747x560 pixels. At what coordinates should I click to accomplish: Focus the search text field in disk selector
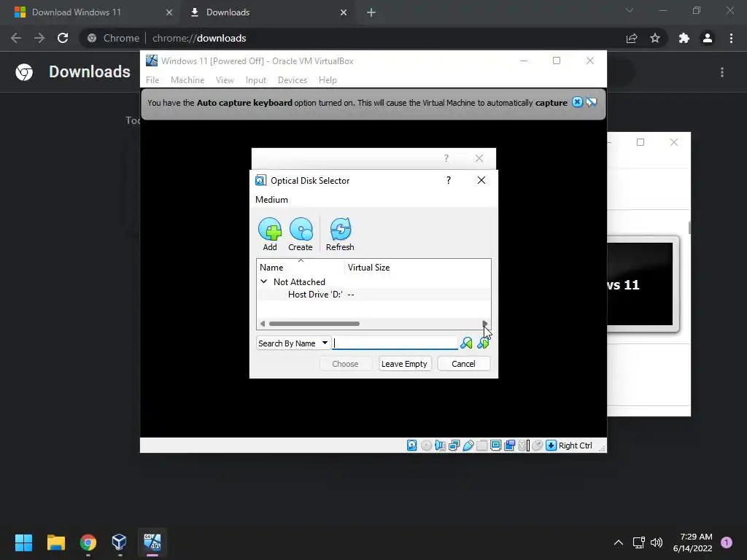point(395,343)
